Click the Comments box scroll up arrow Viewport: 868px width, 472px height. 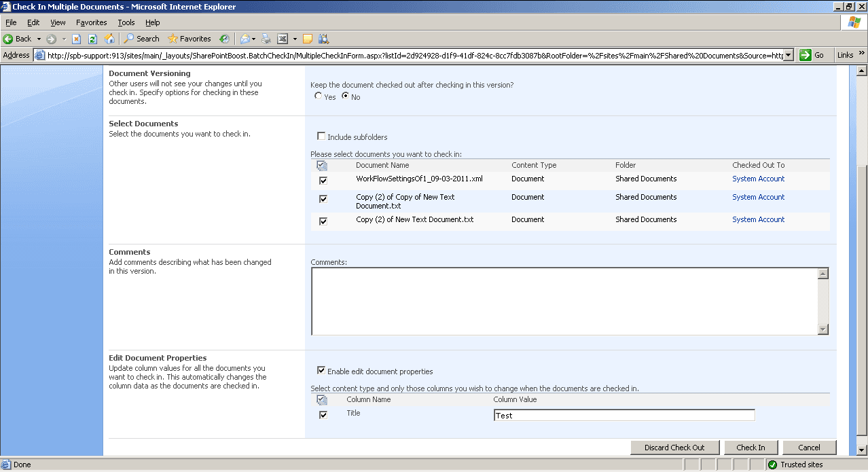point(823,274)
